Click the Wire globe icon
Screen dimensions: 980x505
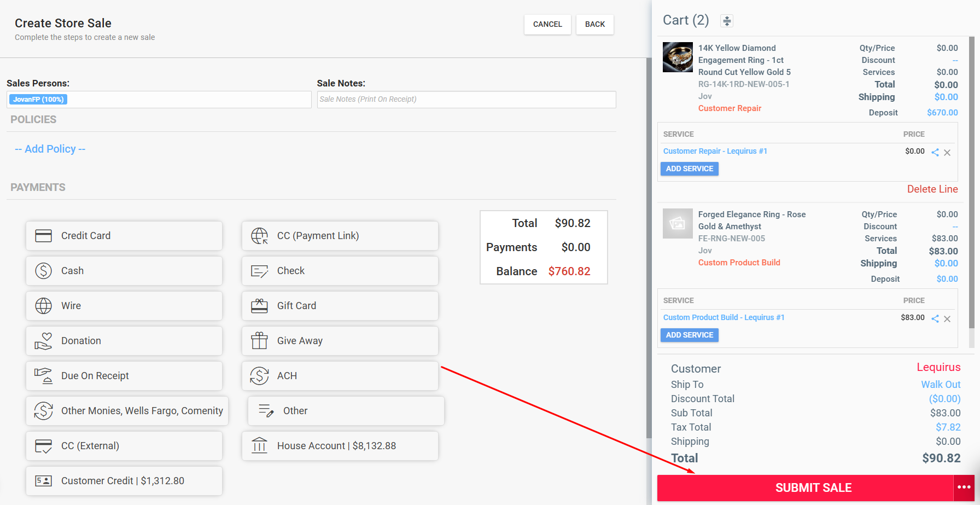pyautogui.click(x=43, y=306)
